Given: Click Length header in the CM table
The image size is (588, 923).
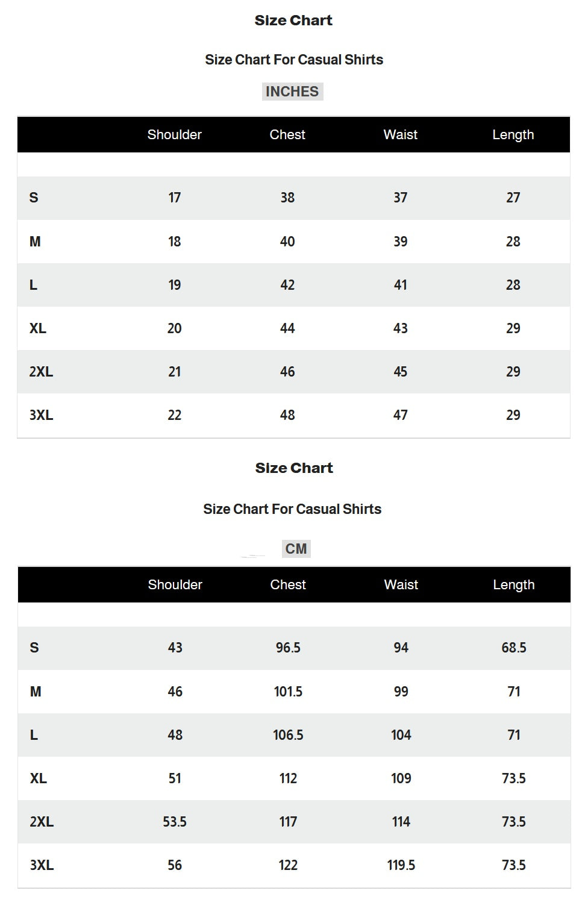Looking at the screenshot, I should [x=513, y=584].
